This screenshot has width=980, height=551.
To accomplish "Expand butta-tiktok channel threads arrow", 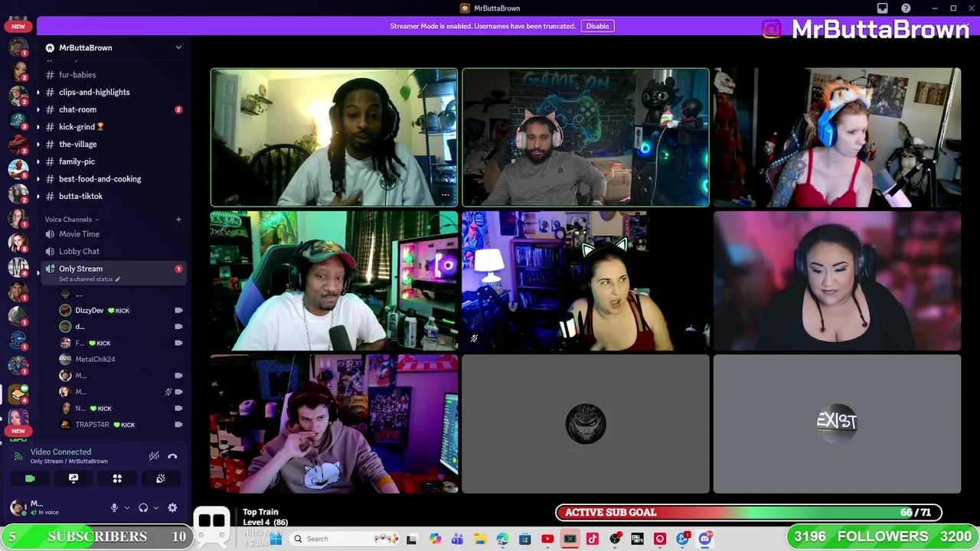I will (x=38, y=196).
